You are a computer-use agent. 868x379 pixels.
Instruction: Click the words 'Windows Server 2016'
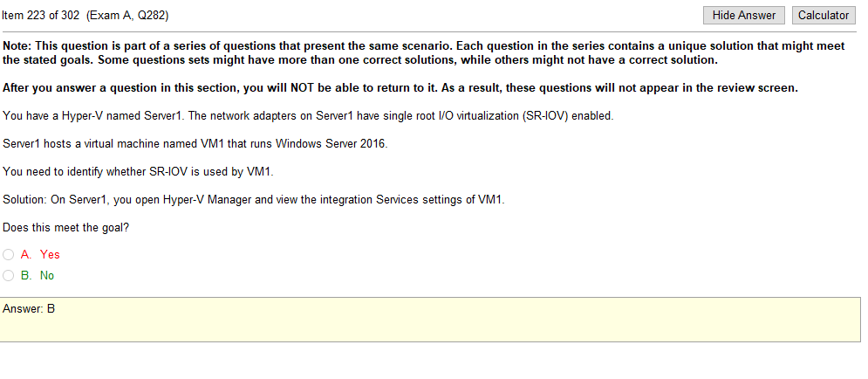click(x=331, y=143)
